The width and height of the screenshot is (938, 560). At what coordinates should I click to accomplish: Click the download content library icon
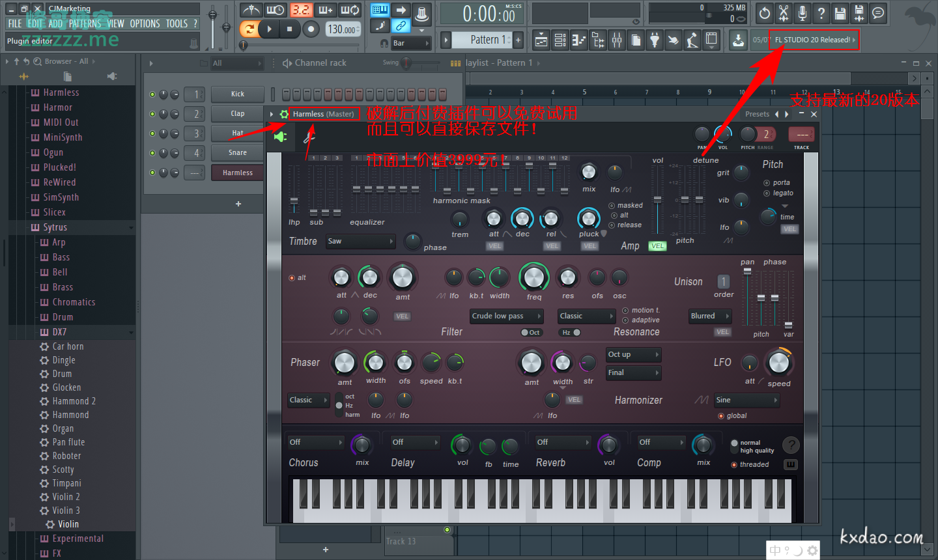(x=738, y=40)
